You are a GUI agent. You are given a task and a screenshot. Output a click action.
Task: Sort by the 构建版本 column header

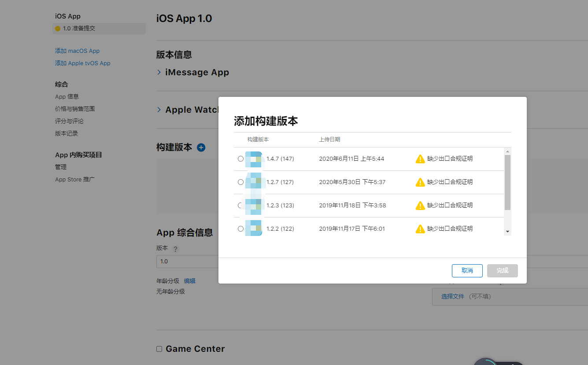point(258,139)
